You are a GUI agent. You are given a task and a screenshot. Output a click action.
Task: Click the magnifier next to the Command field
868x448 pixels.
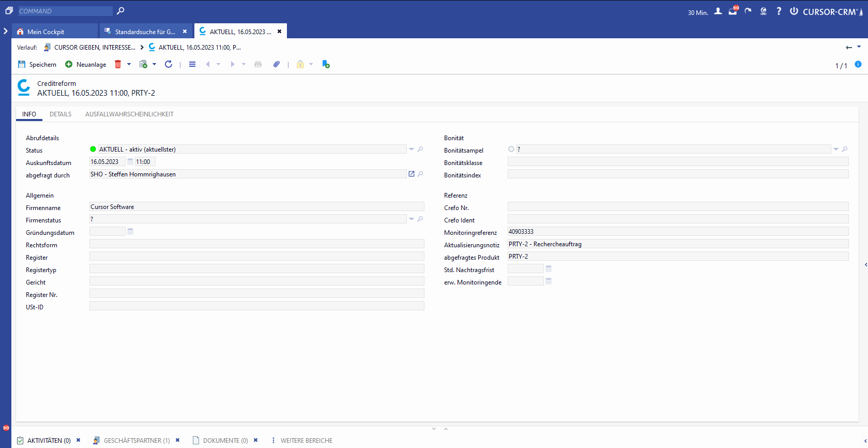(120, 11)
